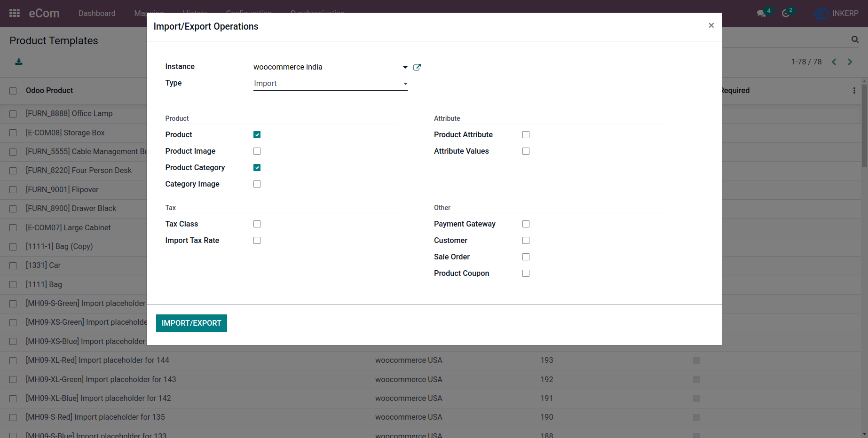The height and width of the screenshot is (438, 868).
Task: Click the IMPORT/EXPORT button
Action: [191, 323]
